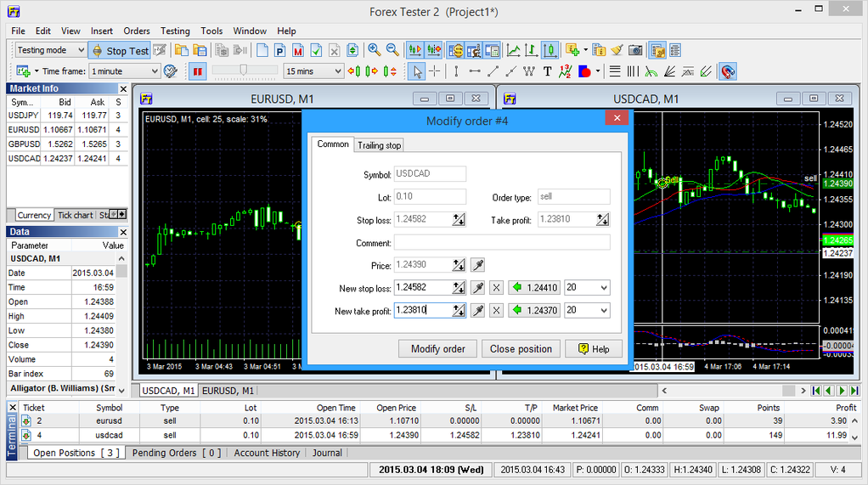Click the blank new order page icon
This screenshot has width=868, height=485.
[262, 51]
